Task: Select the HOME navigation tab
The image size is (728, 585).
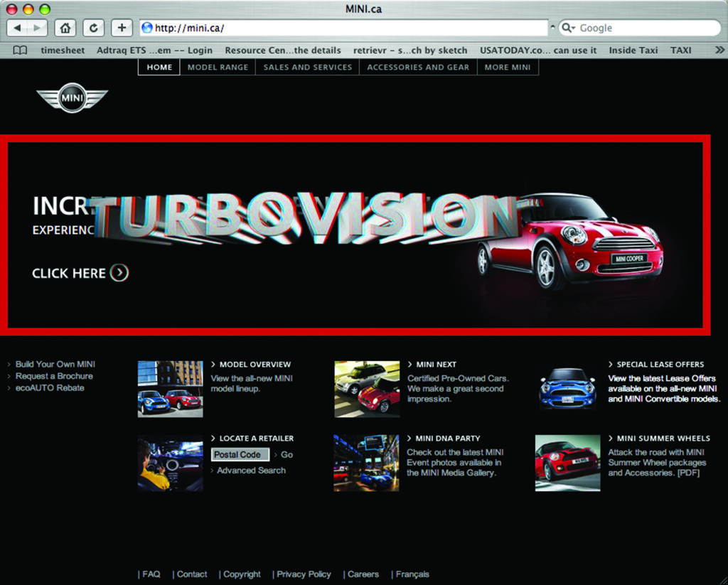Action: [x=159, y=68]
